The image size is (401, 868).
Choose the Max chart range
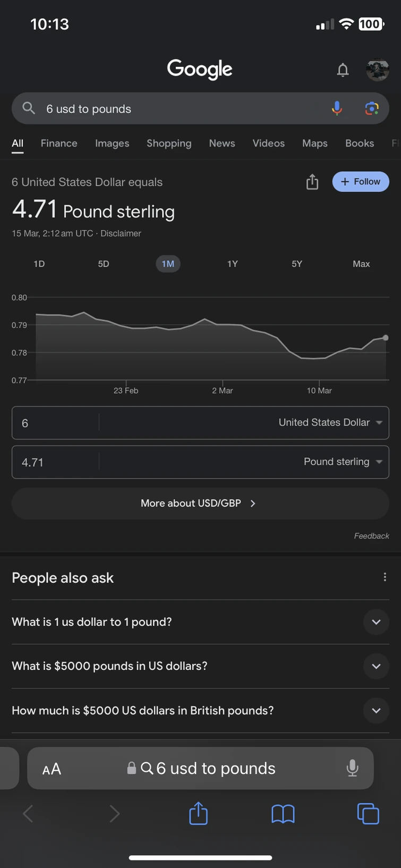361,264
